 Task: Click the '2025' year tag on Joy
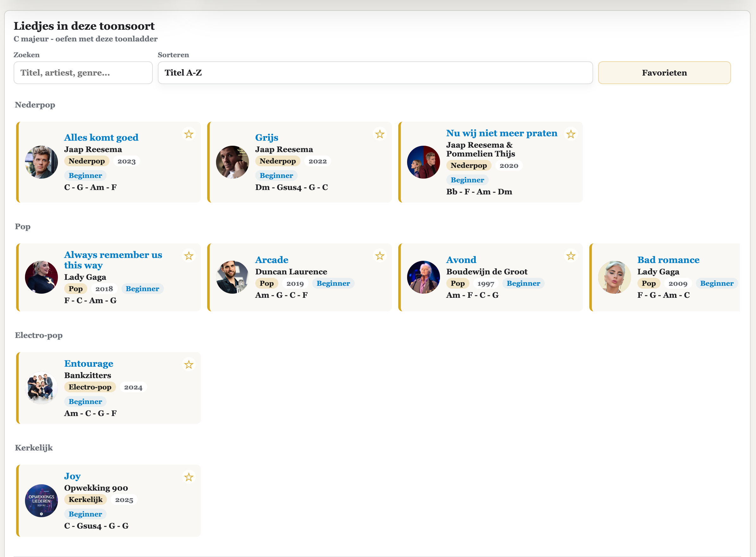point(124,500)
